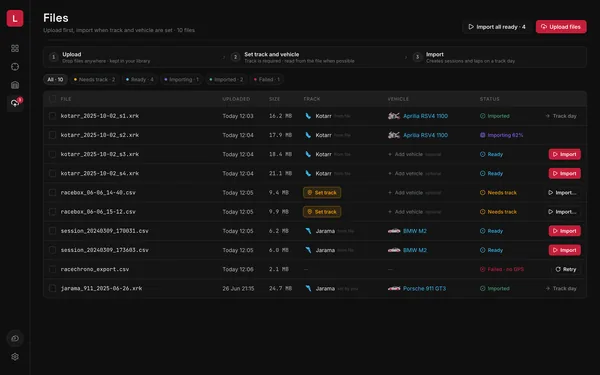Check the box for kotarr_2025-10-02_s1.xrk

tap(52, 116)
